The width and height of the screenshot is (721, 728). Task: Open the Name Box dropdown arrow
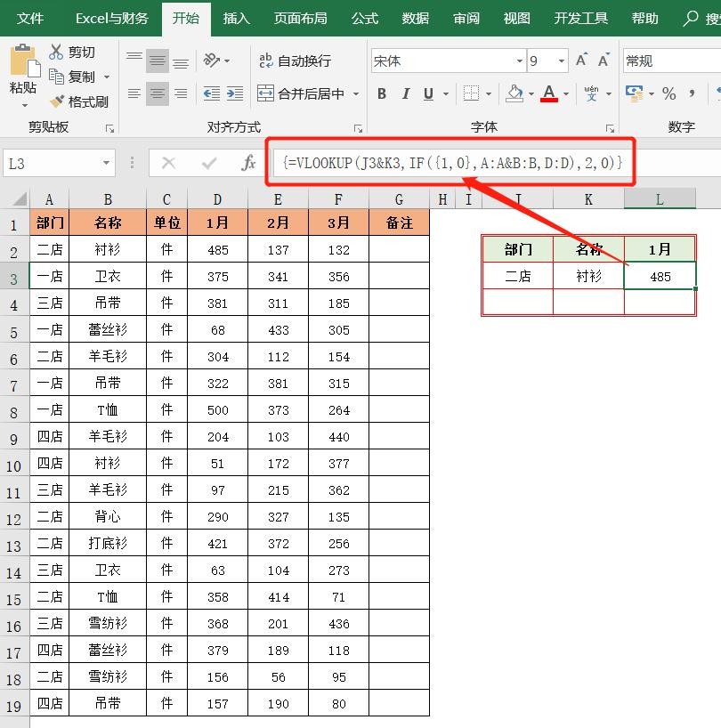click(x=107, y=164)
